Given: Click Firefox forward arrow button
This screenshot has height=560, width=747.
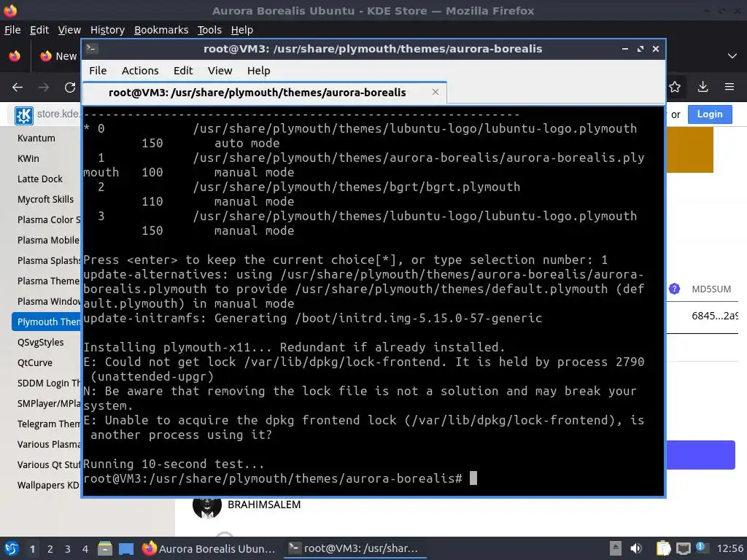Looking at the screenshot, I should tap(44, 87).
